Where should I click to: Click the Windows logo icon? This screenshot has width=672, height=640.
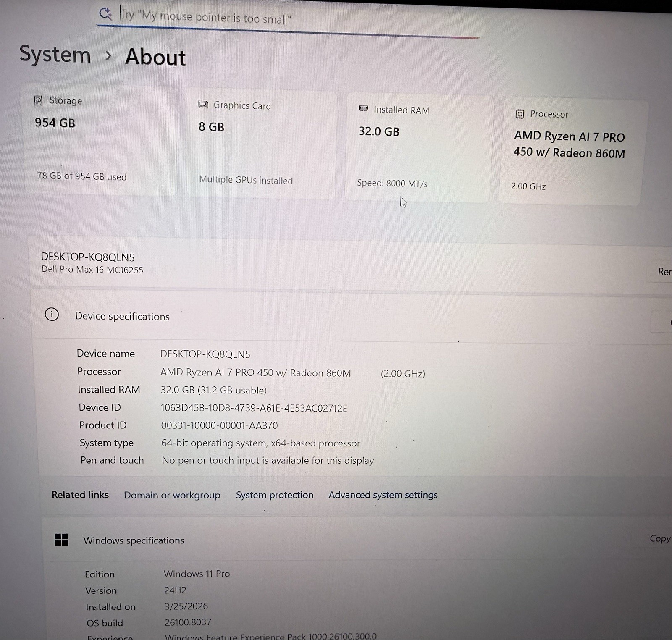click(61, 540)
